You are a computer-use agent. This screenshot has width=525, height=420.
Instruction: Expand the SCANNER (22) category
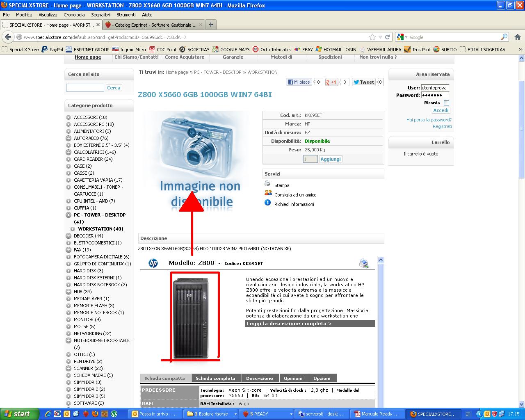point(68,368)
